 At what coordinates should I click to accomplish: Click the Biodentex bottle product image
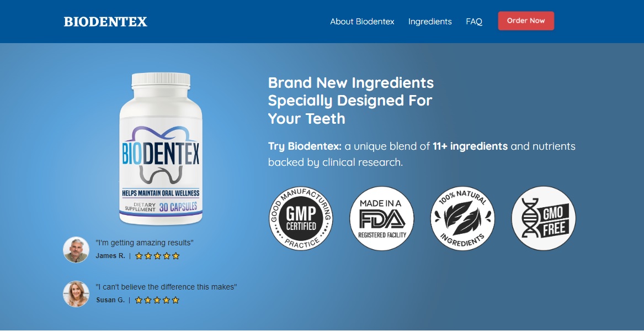click(x=161, y=149)
